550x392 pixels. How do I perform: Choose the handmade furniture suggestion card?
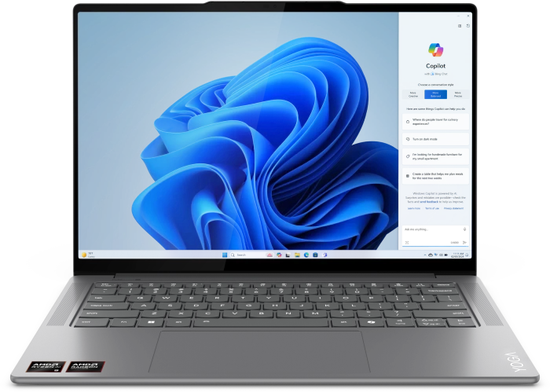435,156
